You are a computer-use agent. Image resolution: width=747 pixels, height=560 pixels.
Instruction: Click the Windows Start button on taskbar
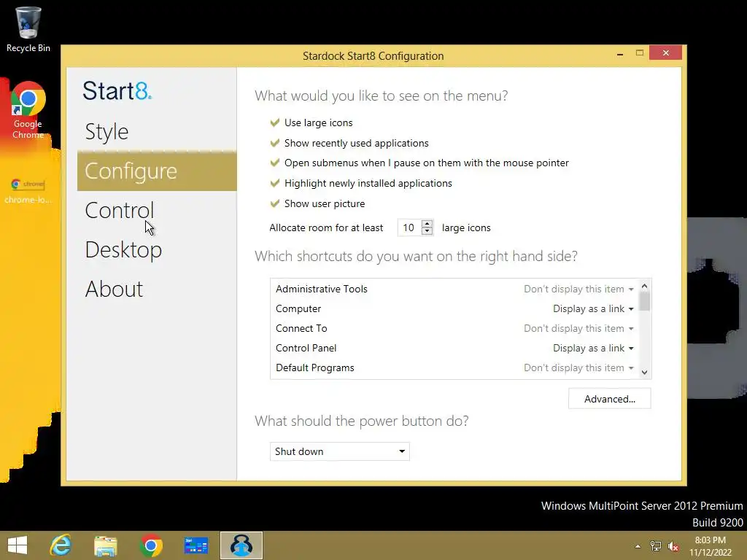[x=18, y=545]
